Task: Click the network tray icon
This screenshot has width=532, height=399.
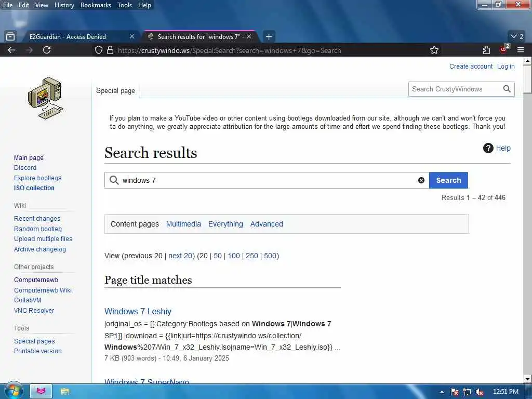Action: [467, 392]
